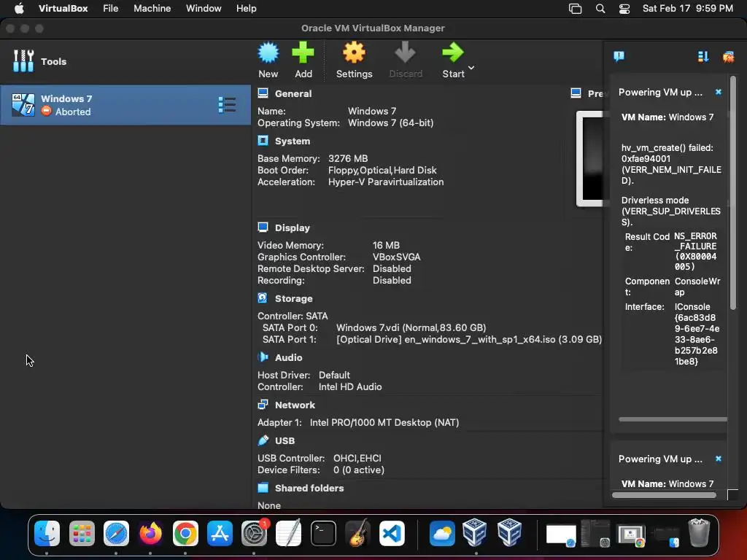The width and height of the screenshot is (747, 560).
Task: Click the Network section adapter icon
Action: (263, 404)
